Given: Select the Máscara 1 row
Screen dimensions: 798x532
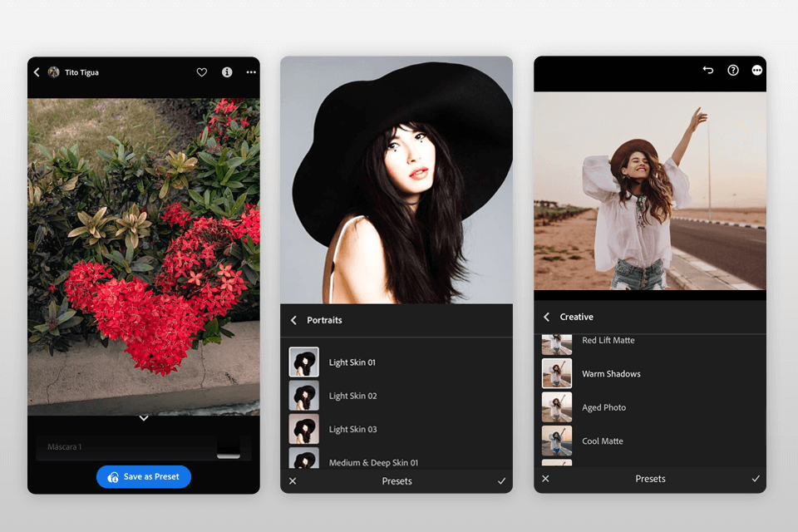Looking at the screenshot, I should 144,447.
